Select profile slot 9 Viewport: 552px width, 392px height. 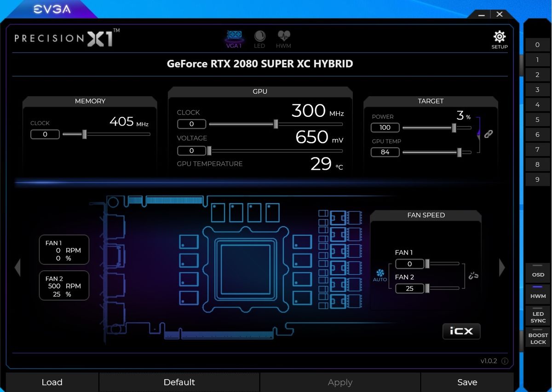click(537, 179)
